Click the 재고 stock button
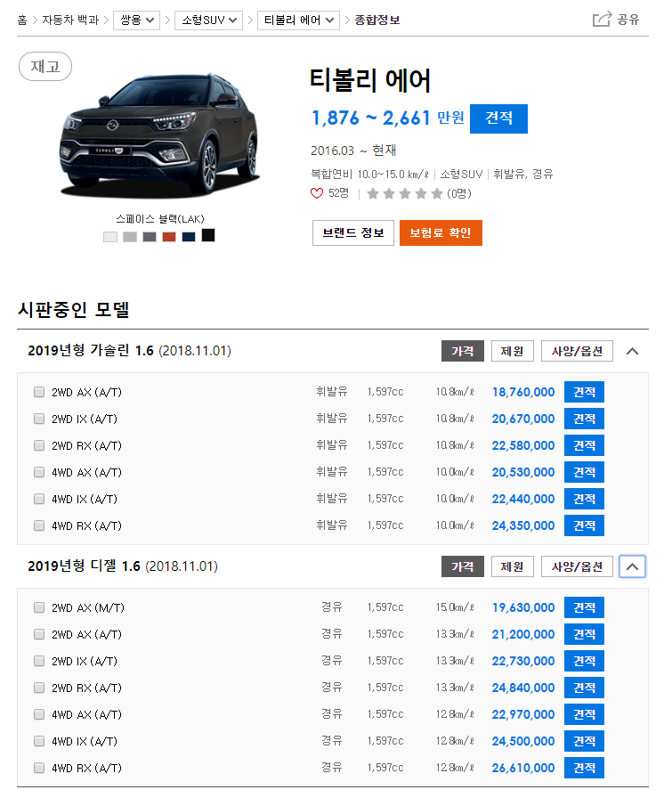 [x=45, y=66]
